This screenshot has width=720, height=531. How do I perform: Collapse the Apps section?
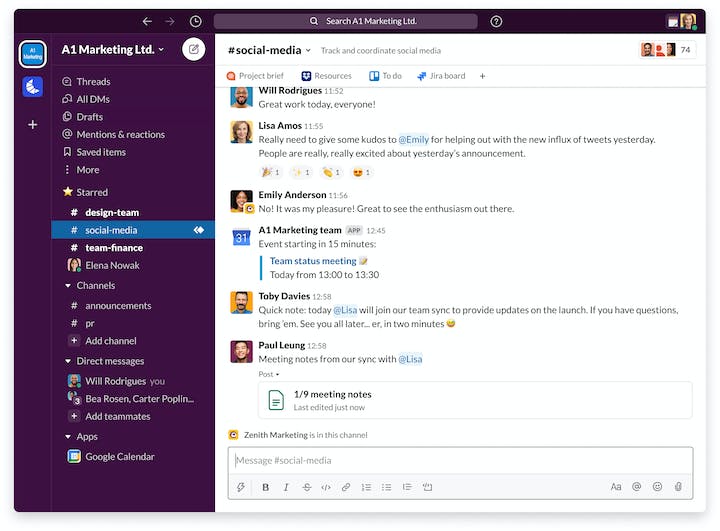click(x=68, y=436)
